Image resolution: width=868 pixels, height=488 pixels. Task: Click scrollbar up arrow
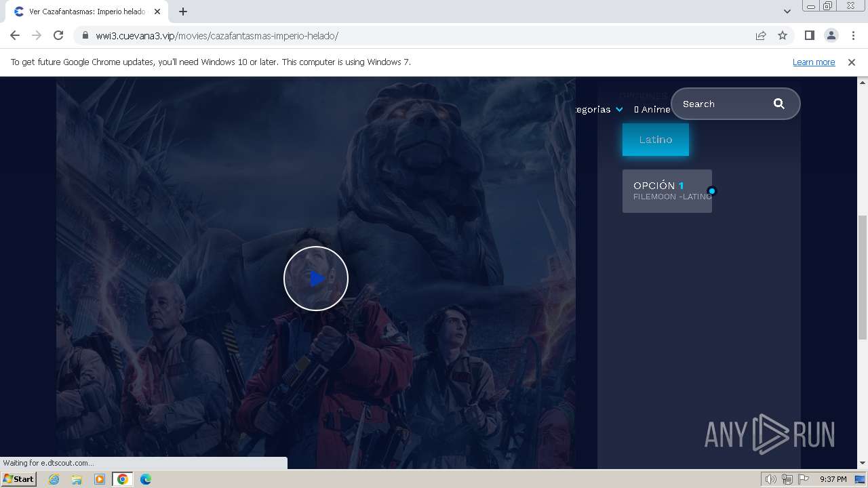862,82
